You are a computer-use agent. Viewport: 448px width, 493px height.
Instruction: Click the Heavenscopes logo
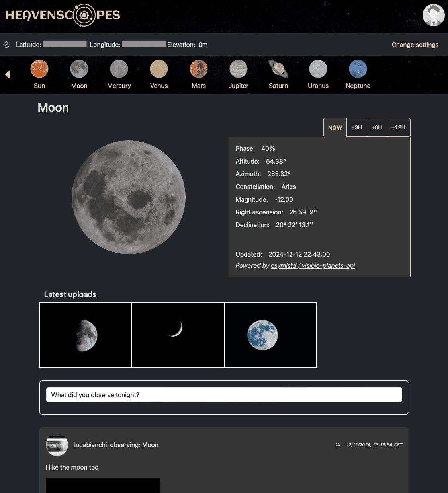(63, 16)
